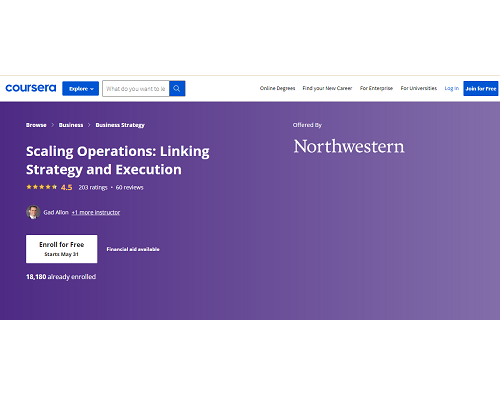Click the 18,180 already enrolled text
Viewport: 500px width, 400px height.
click(x=61, y=277)
